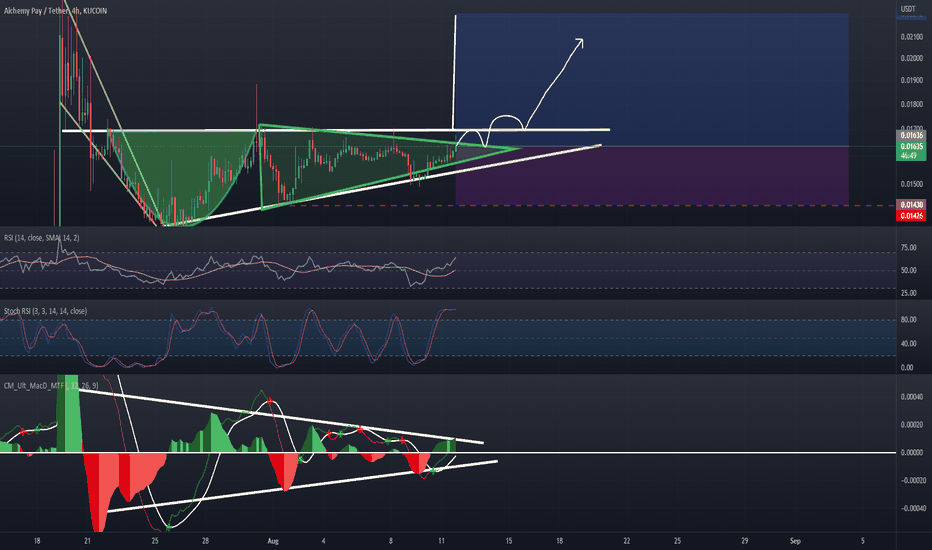This screenshot has width=932, height=550.
Task: Click the Akhemy Pay / Tether chart title
Action: point(55,11)
